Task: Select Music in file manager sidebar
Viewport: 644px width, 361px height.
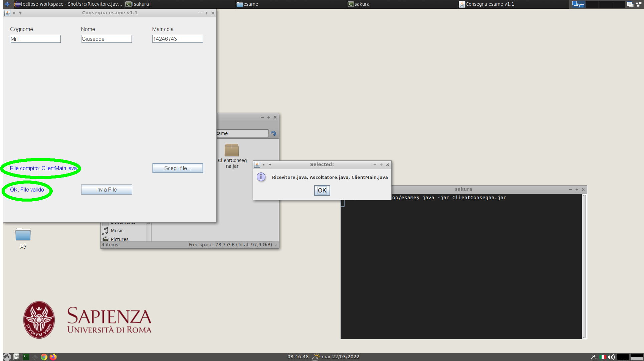Action: coord(117,231)
